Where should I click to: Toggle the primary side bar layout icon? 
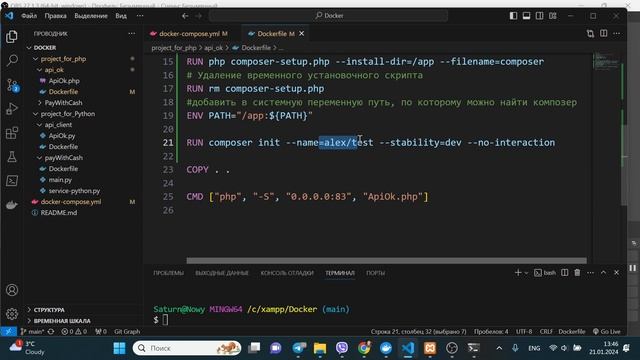click(x=513, y=16)
